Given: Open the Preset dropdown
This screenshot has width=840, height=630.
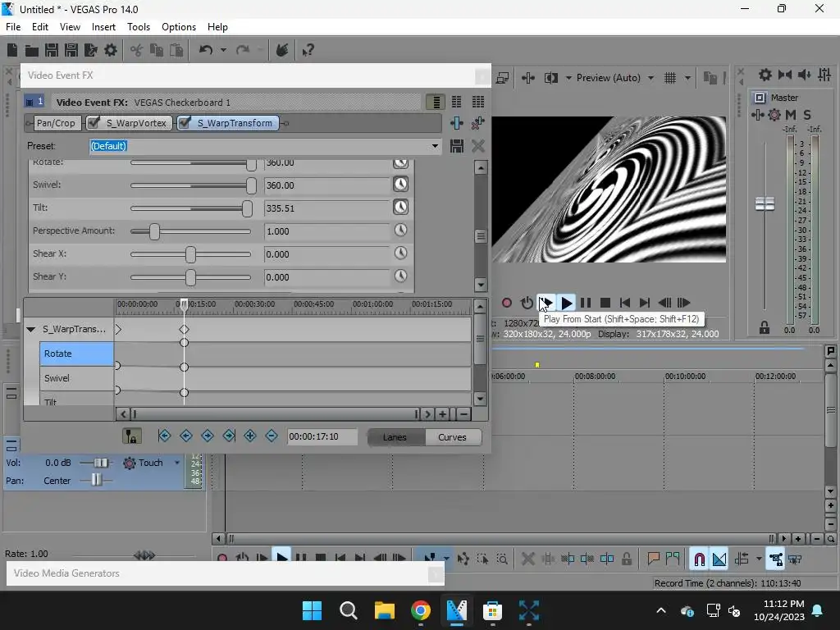Looking at the screenshot, I should (435, 146).
